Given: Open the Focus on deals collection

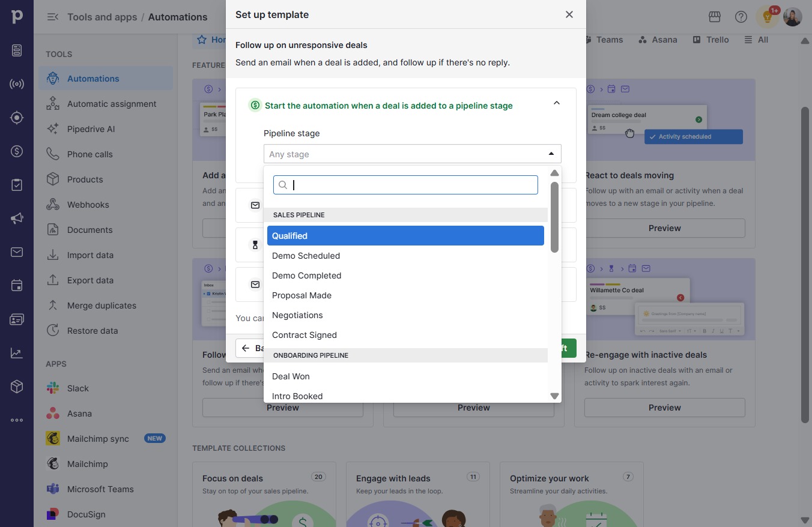Looking at the screenshot, I should click(x=264, y=495).
